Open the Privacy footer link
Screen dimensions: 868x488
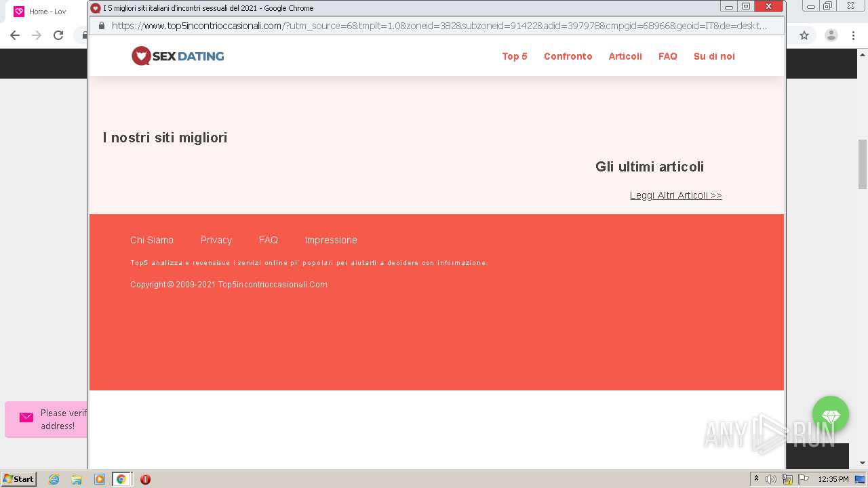pyautogui.click(x=216, y=240)
